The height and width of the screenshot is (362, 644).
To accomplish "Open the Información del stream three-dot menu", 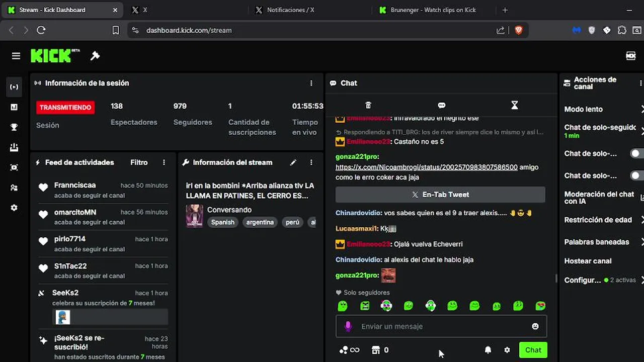I will [x=311, y=162].
